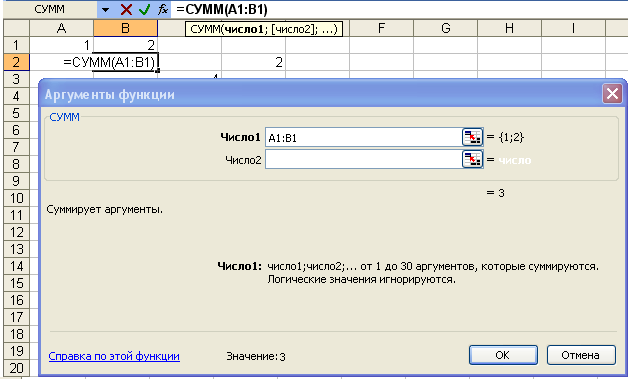Confirm the formula with the green checkmark
This screenshot has width=628, height=379.
(x=145, y=9)
